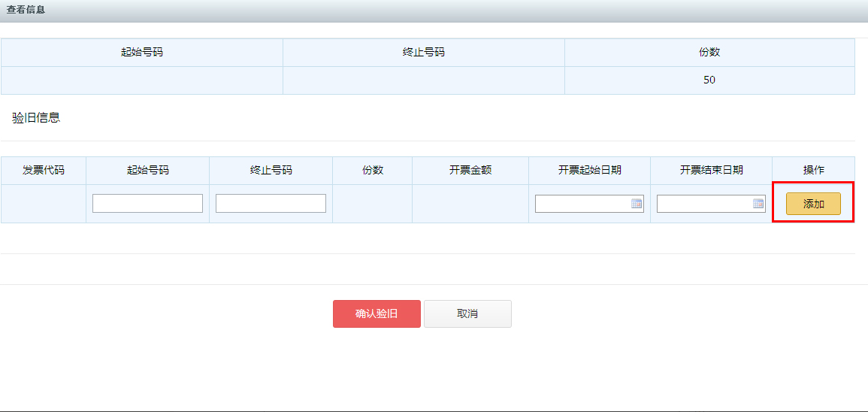The image size is (868, 412).
Task: Click the 发票代码 column header
Action: tap(43, 171)
